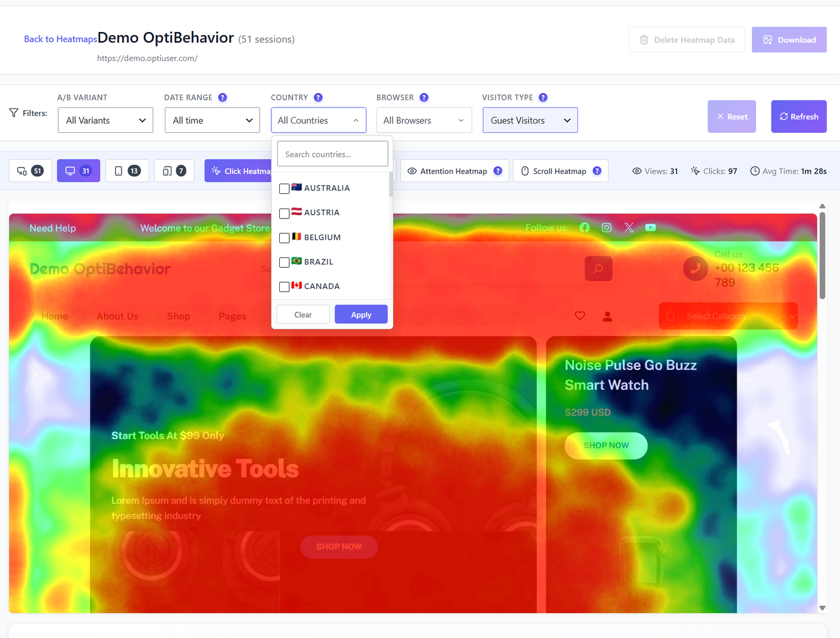The height and width of the screenshot is (638, 840).
Task: Click Apply in the country dropdown
Action: (x=361, y=315)
